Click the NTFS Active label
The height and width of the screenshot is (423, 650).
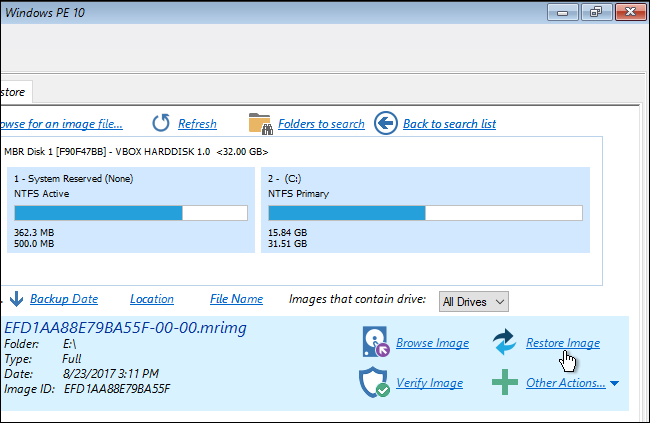[x=41, y=194]
